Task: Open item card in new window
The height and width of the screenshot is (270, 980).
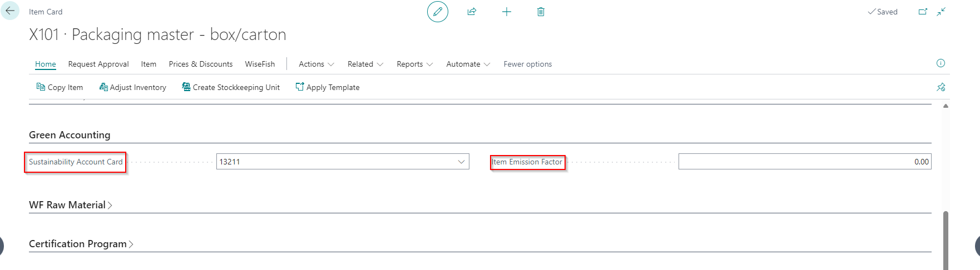Action: coord(923,12)
